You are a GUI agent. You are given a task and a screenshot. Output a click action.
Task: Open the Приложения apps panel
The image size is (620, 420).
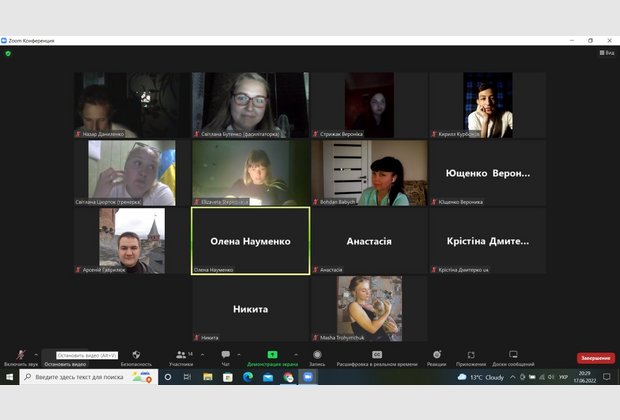[471, 358]
